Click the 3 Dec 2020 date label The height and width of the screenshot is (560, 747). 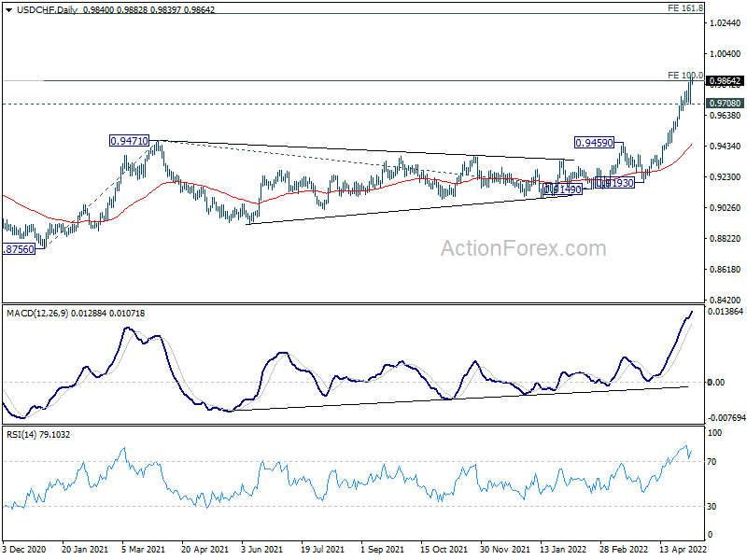(24, 550)
